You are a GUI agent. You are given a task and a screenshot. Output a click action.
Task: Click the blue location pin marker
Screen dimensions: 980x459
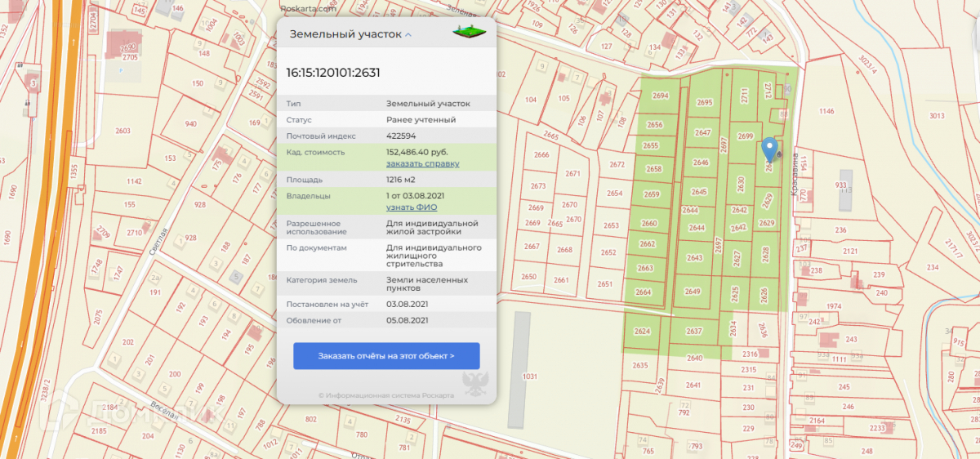click(x=769, y=149)
